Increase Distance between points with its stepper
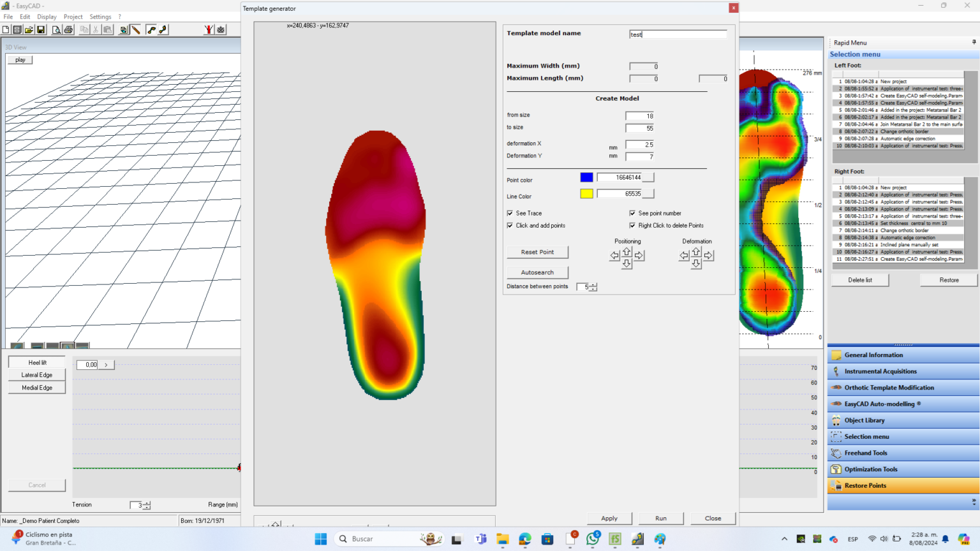980x551 pixels. (x=592, y=284)
